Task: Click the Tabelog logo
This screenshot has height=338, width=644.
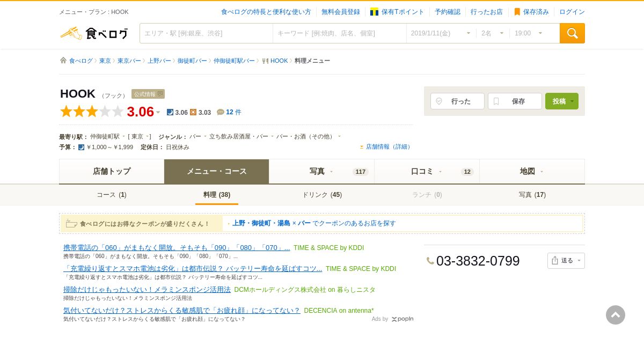Action: pos(94,33)
